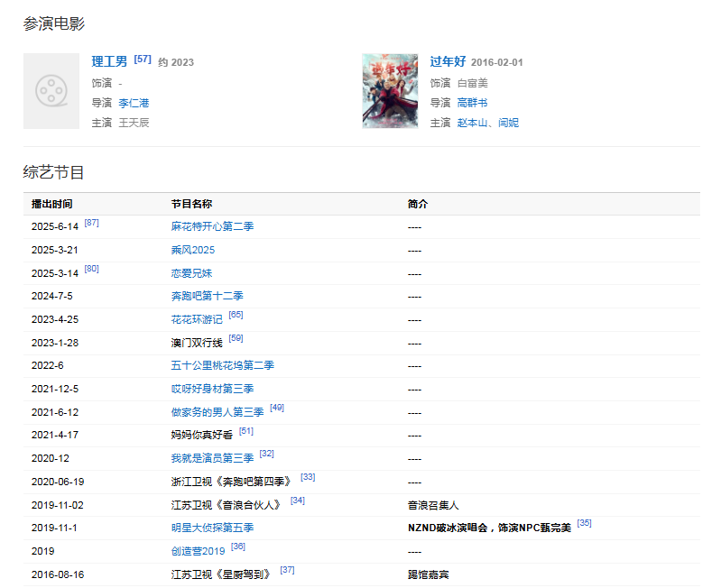Open the 理工男 movie title link
This screenshot has height=588, width=721.
coord(109,62)
